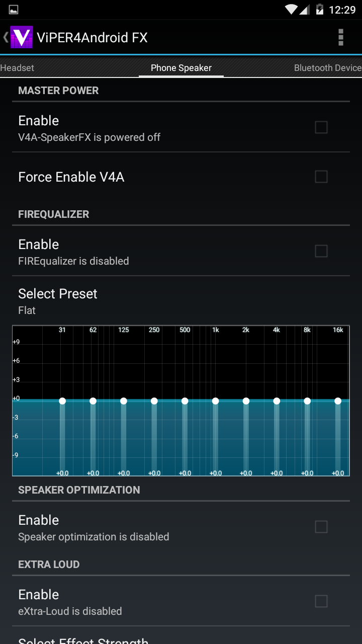
Task: Select the Phone Speaker tab
Action: coord(181,68)
